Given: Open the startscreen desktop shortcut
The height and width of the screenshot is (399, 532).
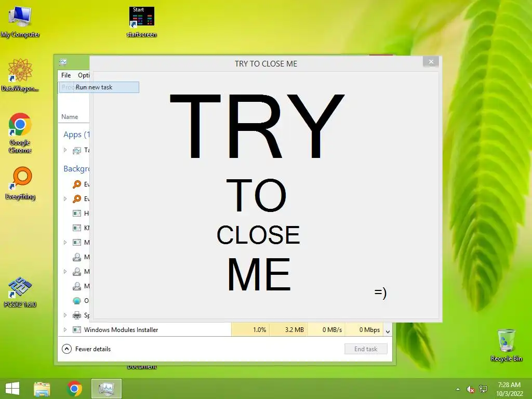Looking at the screenshot, I should pyautogui.click(x=141, y=21).
